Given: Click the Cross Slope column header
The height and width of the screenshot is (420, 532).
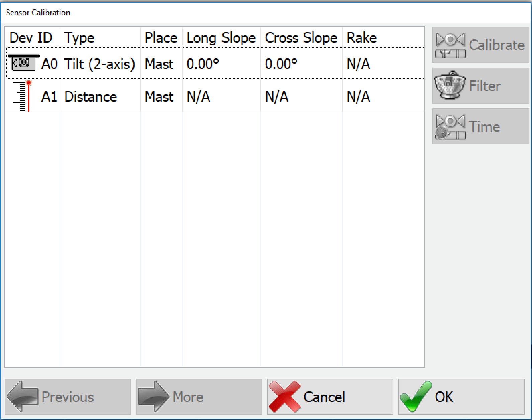Looking at the screenshot, I should (x=300, y=38).
